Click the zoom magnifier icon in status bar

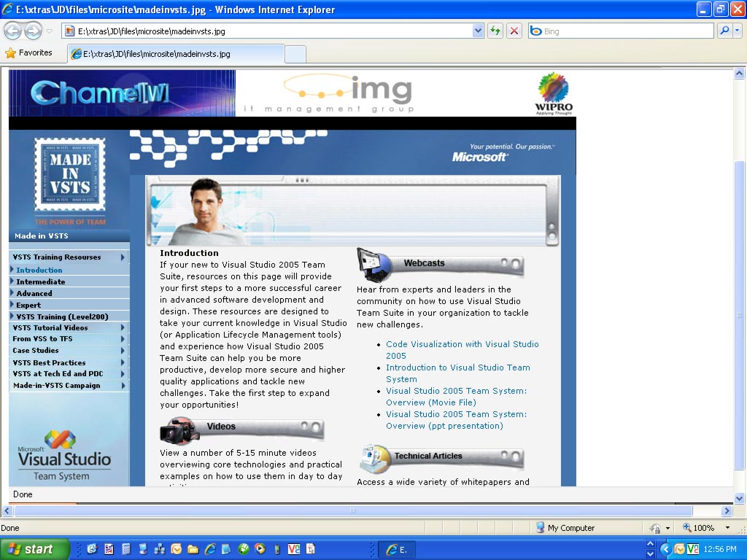pyautogui.click(x=687, y=527)
